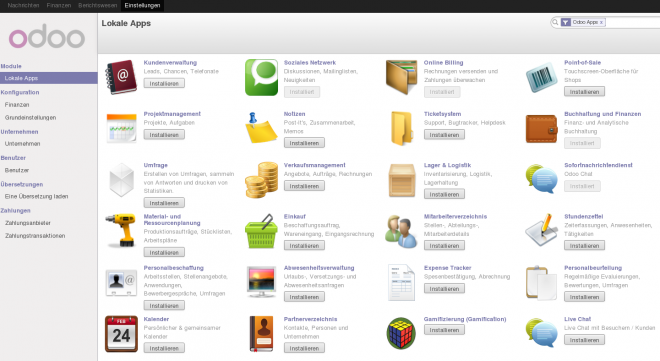Open the Online Billing wallet icon
Screen dimensions: 660x361
[402, 77]
